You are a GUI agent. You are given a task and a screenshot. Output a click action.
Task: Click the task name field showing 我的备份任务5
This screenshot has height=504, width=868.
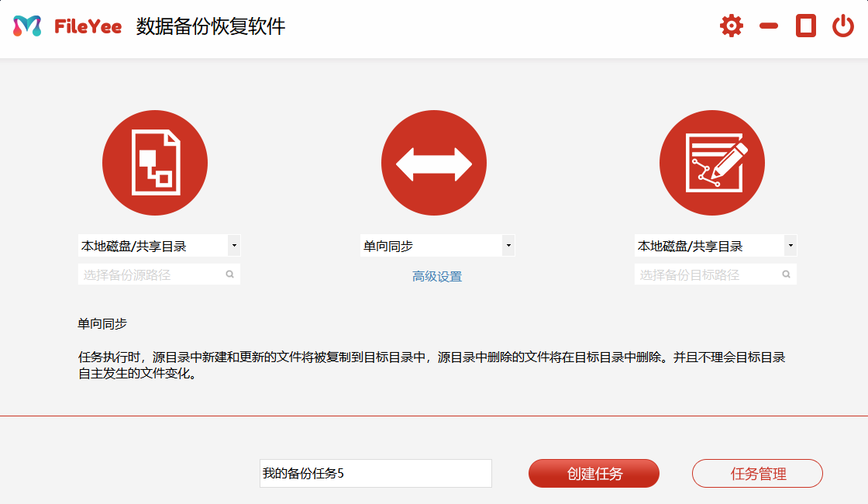(376, 473)
